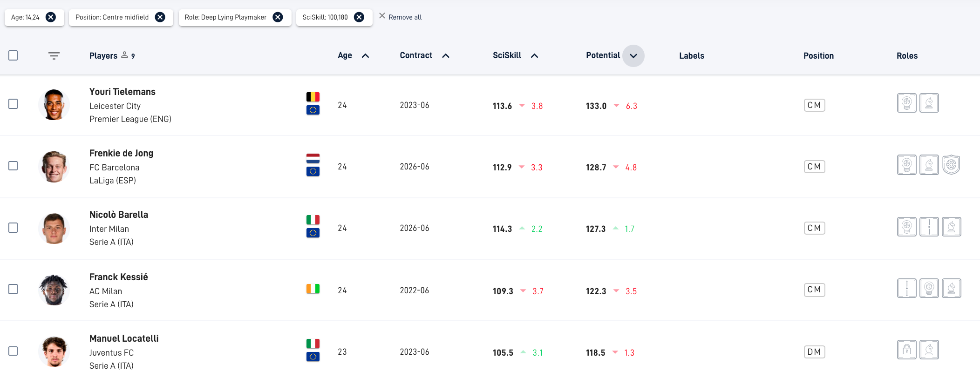Click Kessié's lightbulb-brain role icon
The width and height of the screenshot is (980, 378).
(929, 288)
